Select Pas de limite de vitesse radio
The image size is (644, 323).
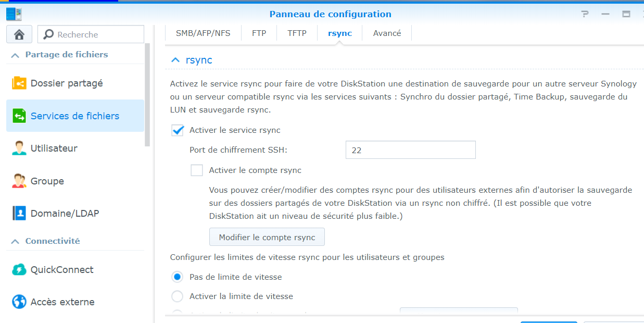178,277
